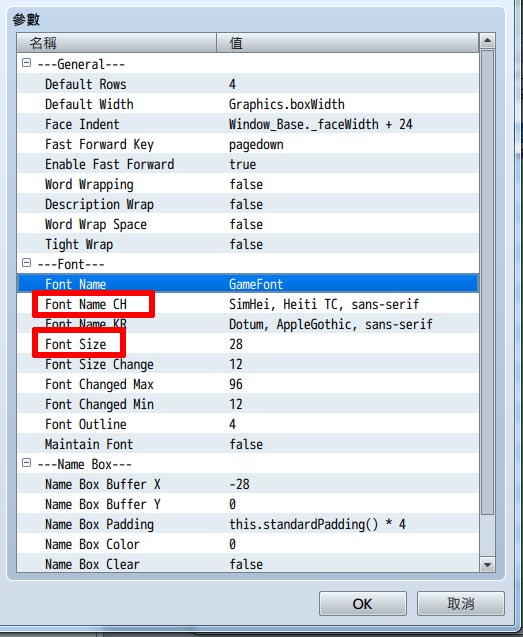Select the Name Box Buffer Y row
The image size is (523, 637).
point(248,504)
